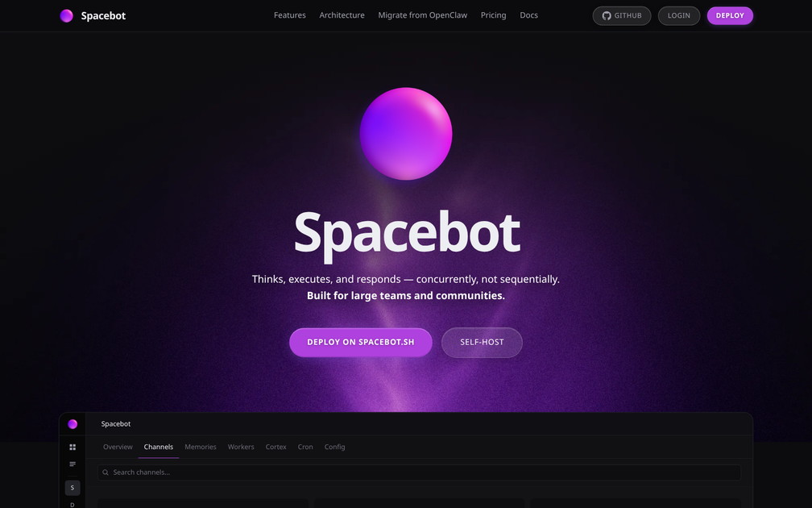The image size is (812, 508).
Task: Select the D agent avatar in the sidebar
Action: click(x=72, y=505)
